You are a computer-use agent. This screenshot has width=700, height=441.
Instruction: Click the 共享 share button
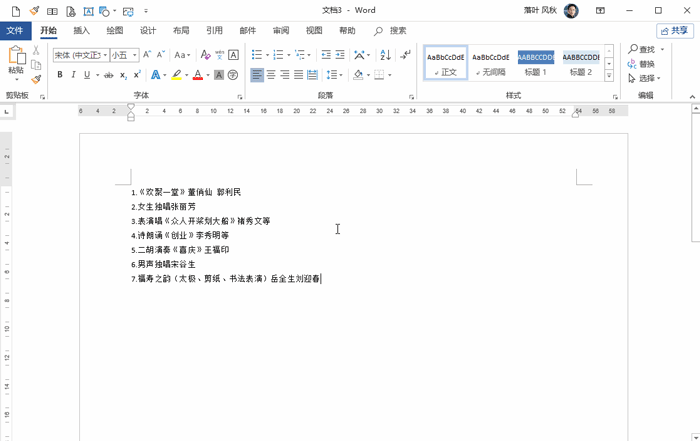[x=675, y=31]
